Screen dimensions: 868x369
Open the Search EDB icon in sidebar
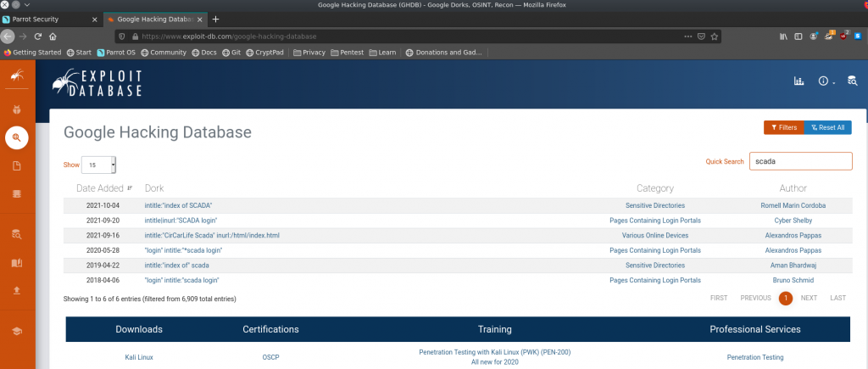17,234
